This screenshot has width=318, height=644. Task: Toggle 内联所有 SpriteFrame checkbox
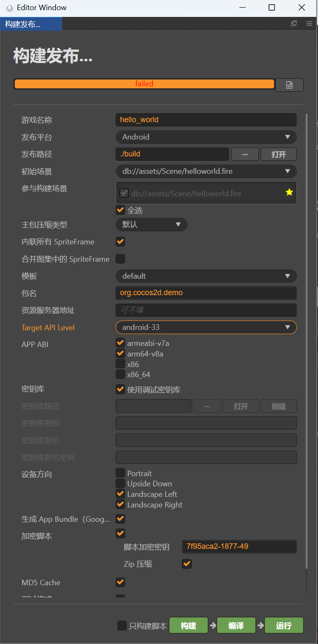(120, 241)
